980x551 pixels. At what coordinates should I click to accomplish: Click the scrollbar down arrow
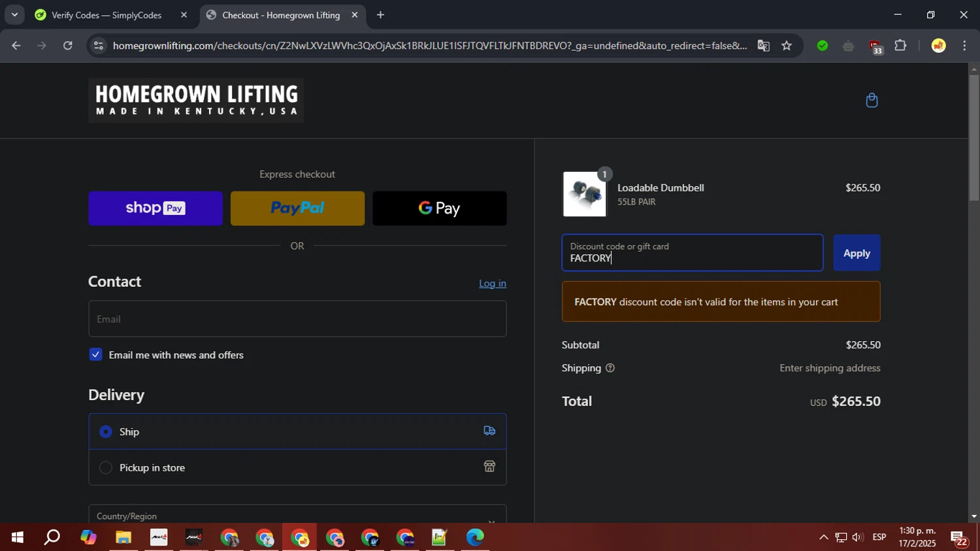[973, 516]
